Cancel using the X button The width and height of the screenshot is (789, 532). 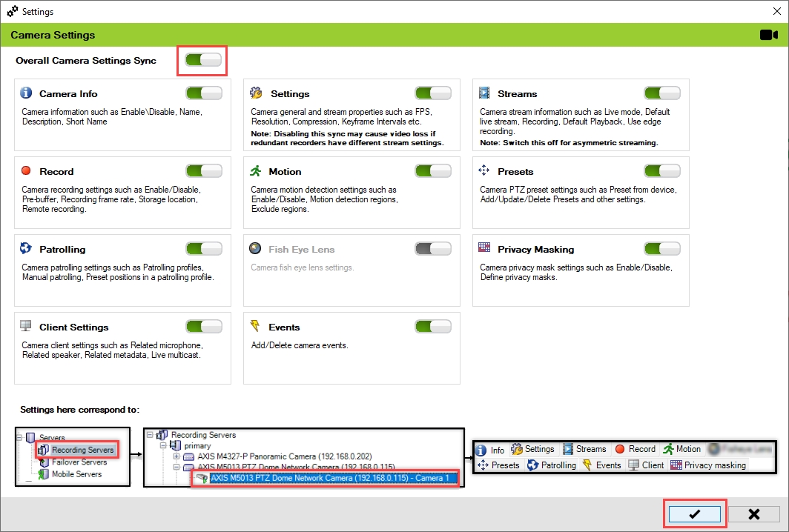(x=753, y=514)
